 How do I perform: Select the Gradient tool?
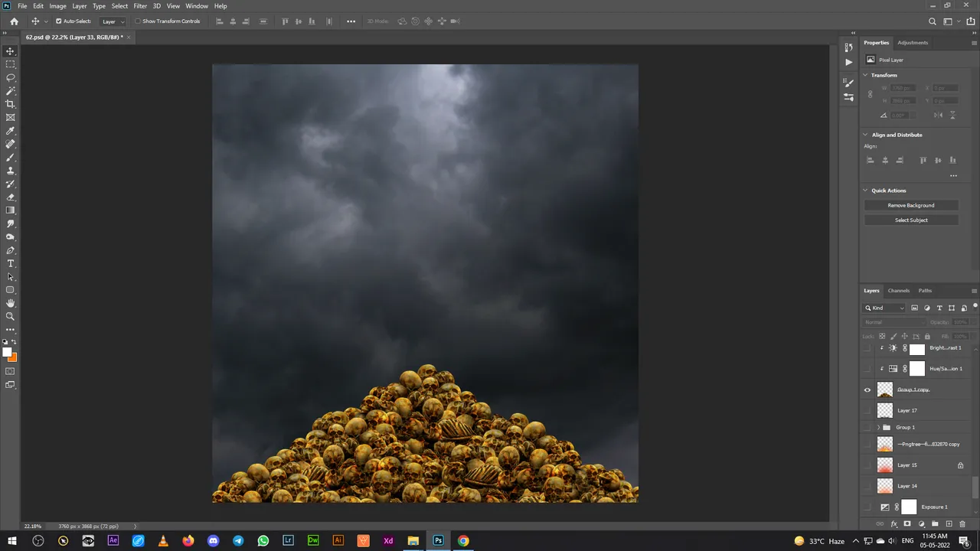pos(11,210)
